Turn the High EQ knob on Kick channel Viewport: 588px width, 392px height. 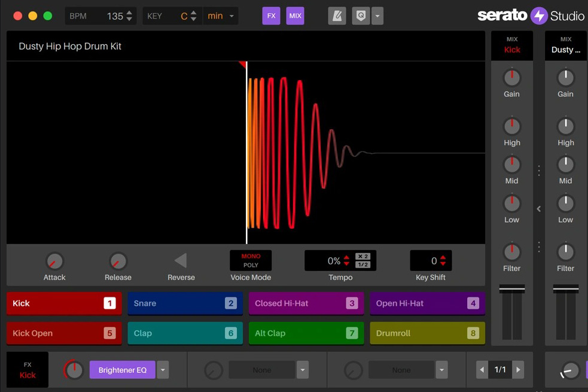pyautogui.click(x=511, y=127)
